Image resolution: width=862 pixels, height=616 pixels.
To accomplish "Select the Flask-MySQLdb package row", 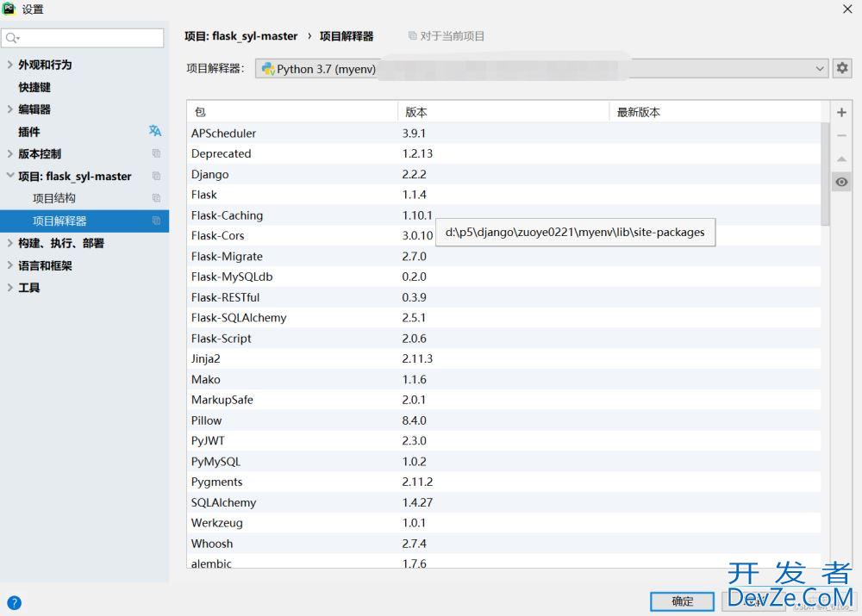I will coord(504,277).
